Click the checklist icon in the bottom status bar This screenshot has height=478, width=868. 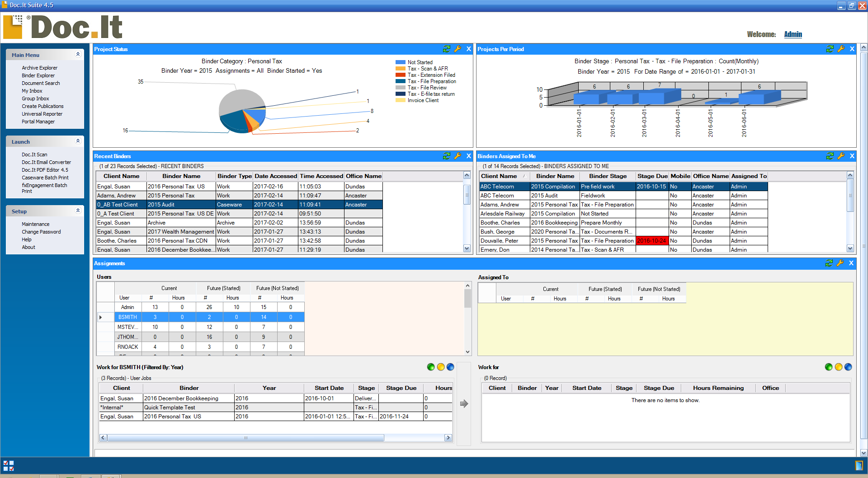(8, 465)
